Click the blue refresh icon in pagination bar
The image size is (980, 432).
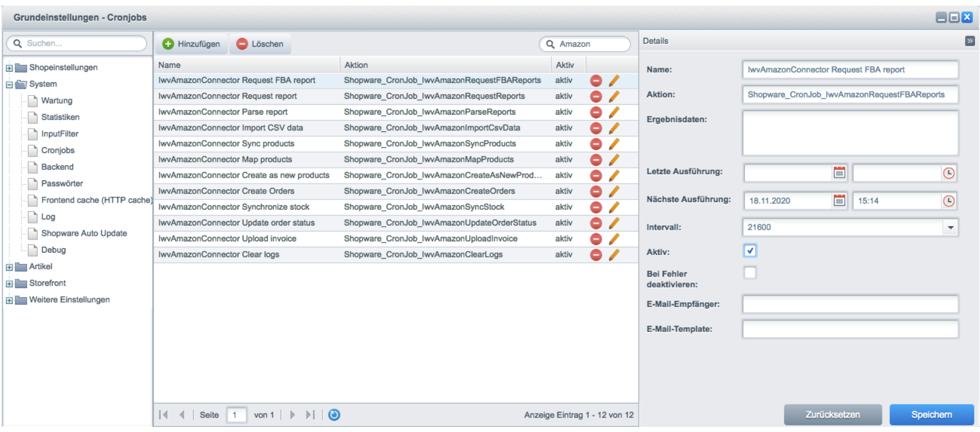(334, 415)
